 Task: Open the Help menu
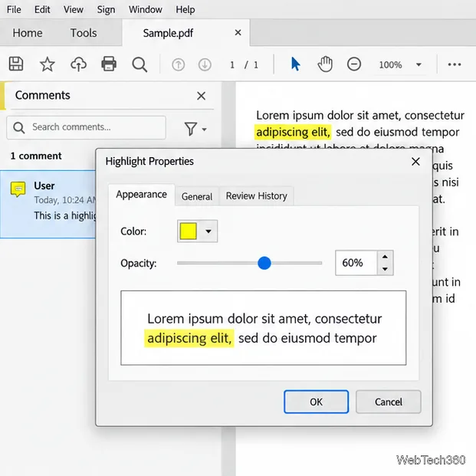[x=185, y=9]
